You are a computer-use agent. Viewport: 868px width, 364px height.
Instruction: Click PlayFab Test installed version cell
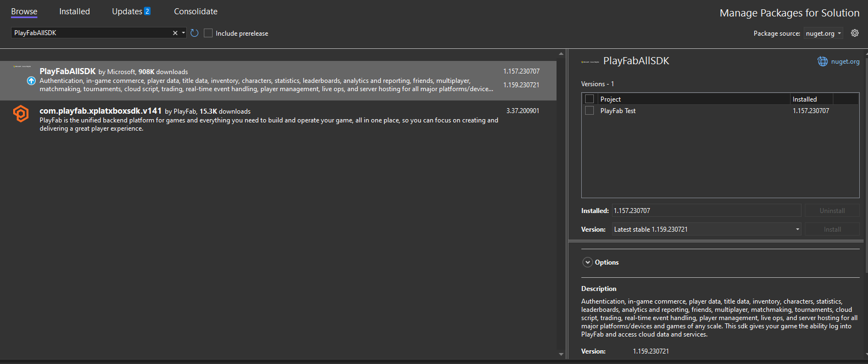click(x=811, y=111)
